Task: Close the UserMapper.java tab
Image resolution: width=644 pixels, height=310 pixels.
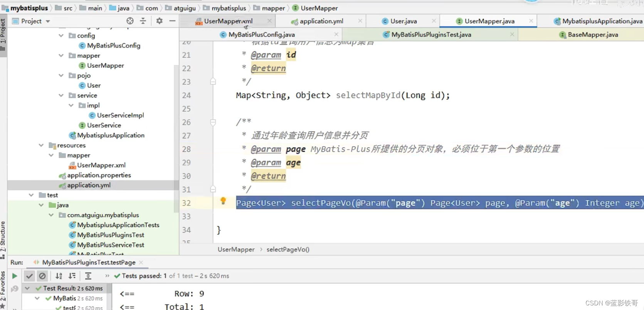Action: [x=531, y=21]
